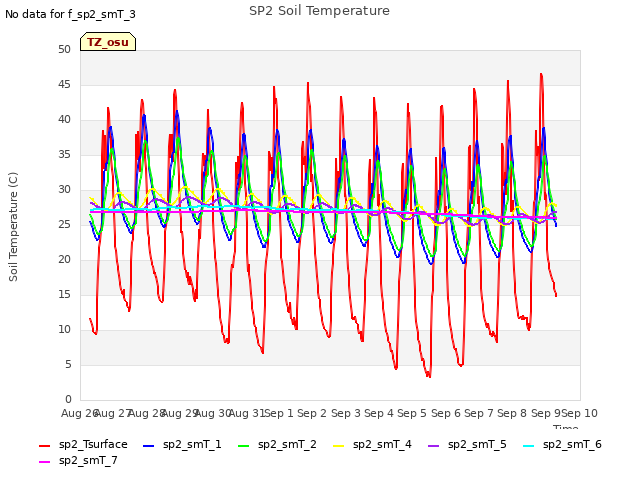The height and width of the screenshot is (480, 640).
Task: Select the sp2_smT_6 legend label
Action: 572,444
